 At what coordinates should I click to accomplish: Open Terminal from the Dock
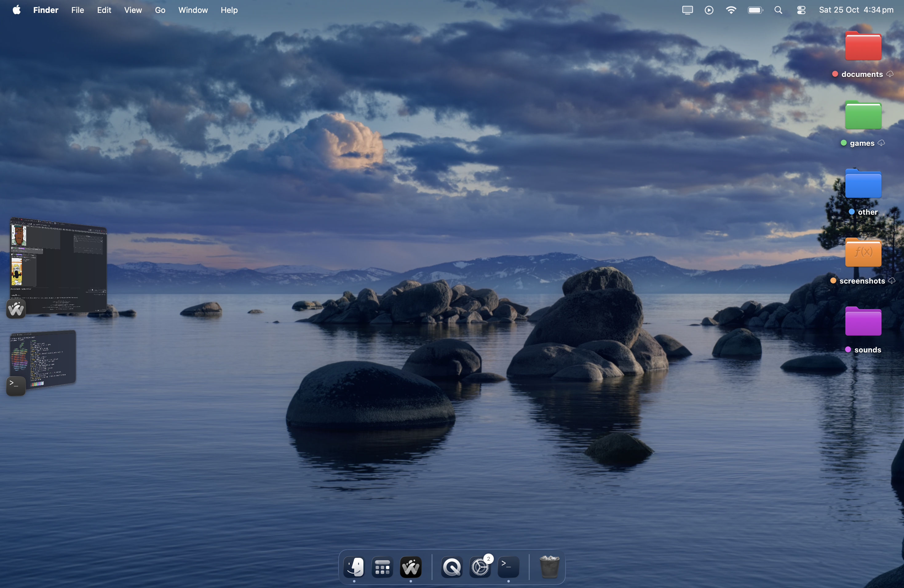(x=508, y=567)
